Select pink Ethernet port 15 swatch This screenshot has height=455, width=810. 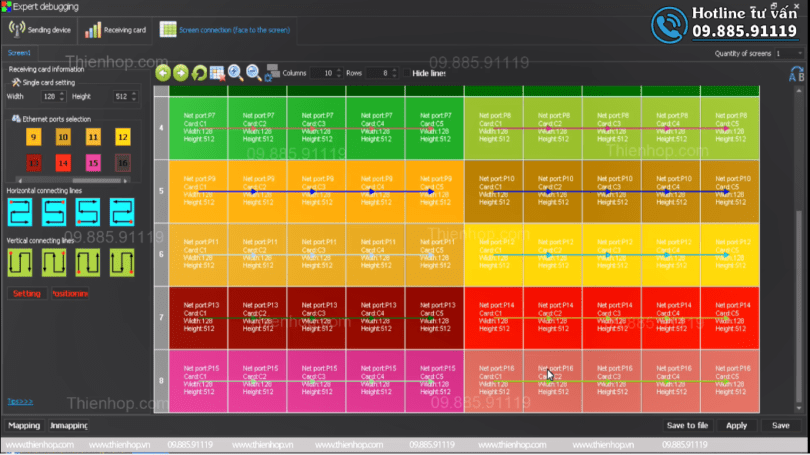92,162
